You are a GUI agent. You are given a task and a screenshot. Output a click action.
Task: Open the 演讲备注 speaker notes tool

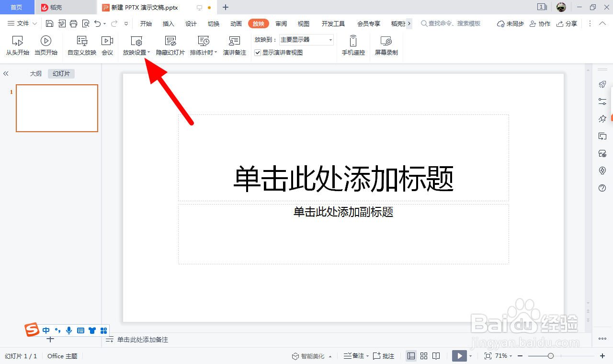point(234,45)
